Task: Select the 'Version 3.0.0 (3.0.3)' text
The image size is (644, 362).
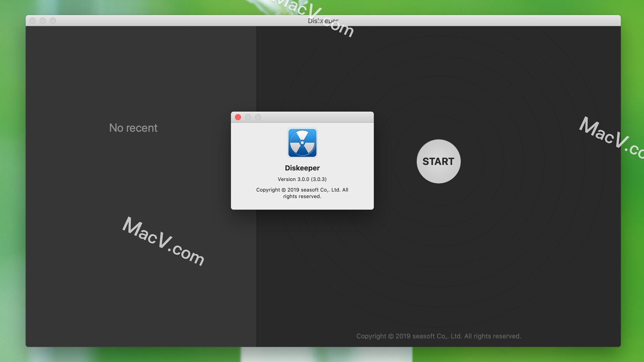Action: pos(302,179)
